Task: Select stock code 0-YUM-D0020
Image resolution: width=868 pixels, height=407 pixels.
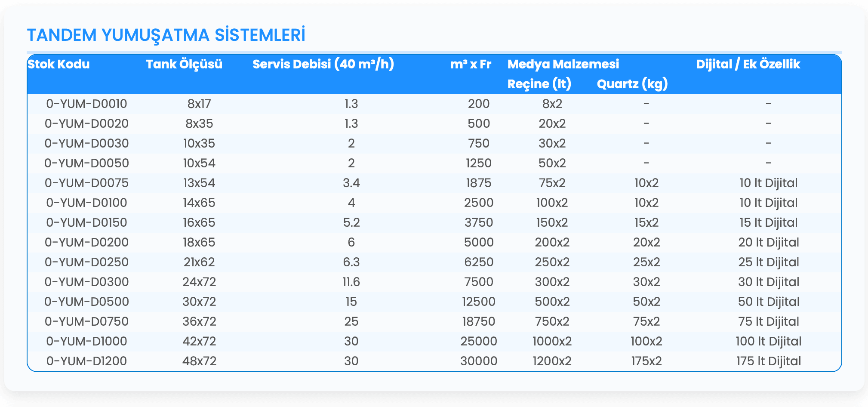Action: (x=86, y=123)
